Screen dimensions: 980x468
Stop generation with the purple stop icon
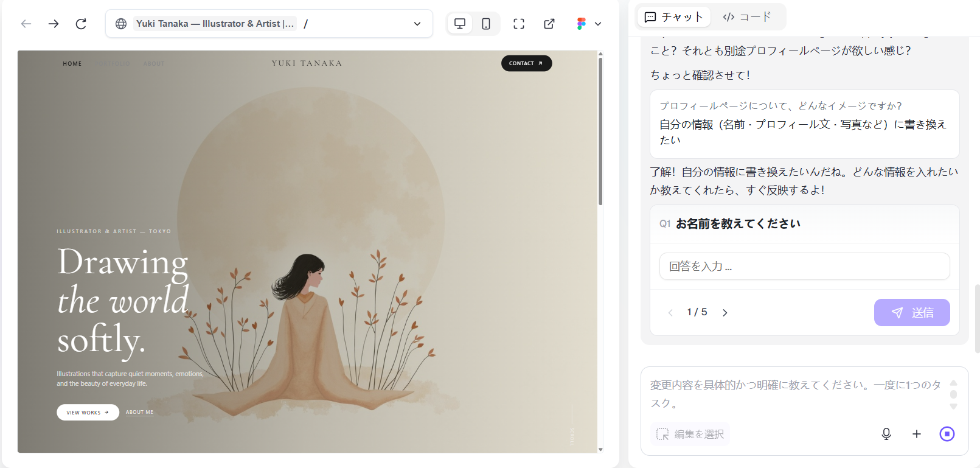947,434
